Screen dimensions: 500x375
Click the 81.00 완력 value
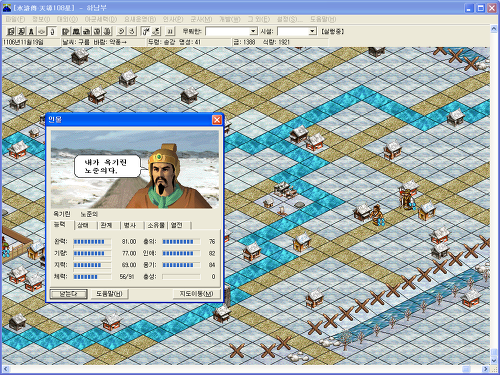[129, 242]
